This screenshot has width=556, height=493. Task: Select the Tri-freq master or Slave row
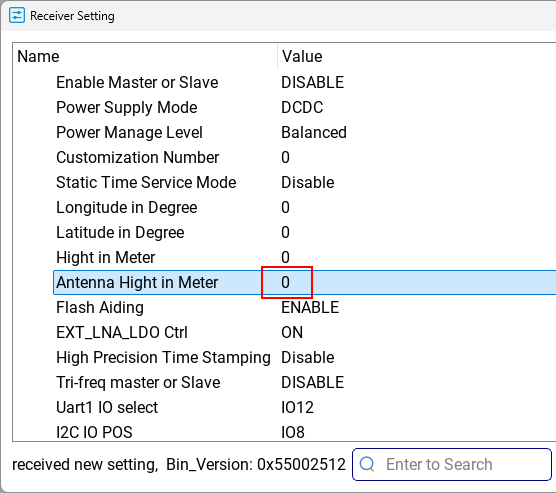click(305, 382)
